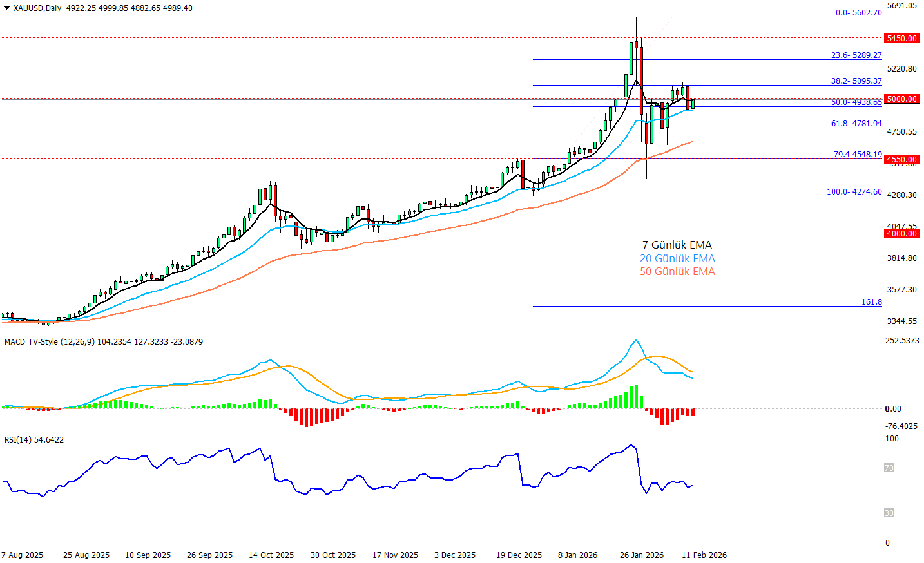The width and height of the screenshot is (924, 563).
Task: Click the 7 Günlük EMA legend text
Action: pos(677,245)
